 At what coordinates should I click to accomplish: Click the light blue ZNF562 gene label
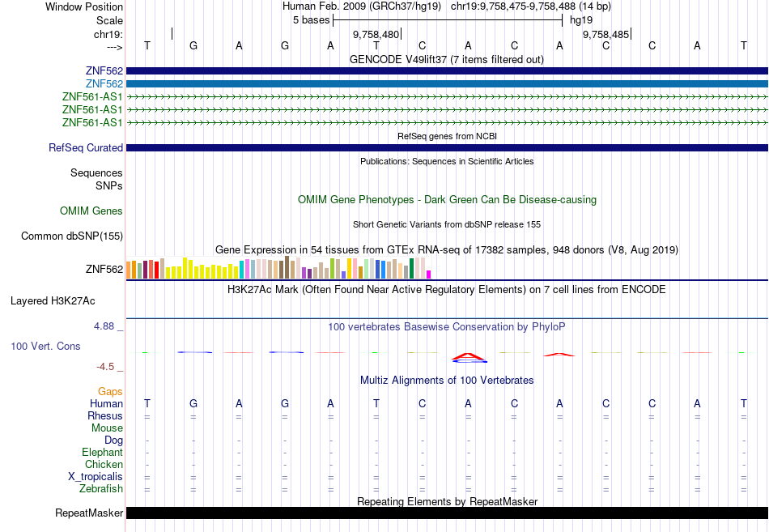coord(104,83)
